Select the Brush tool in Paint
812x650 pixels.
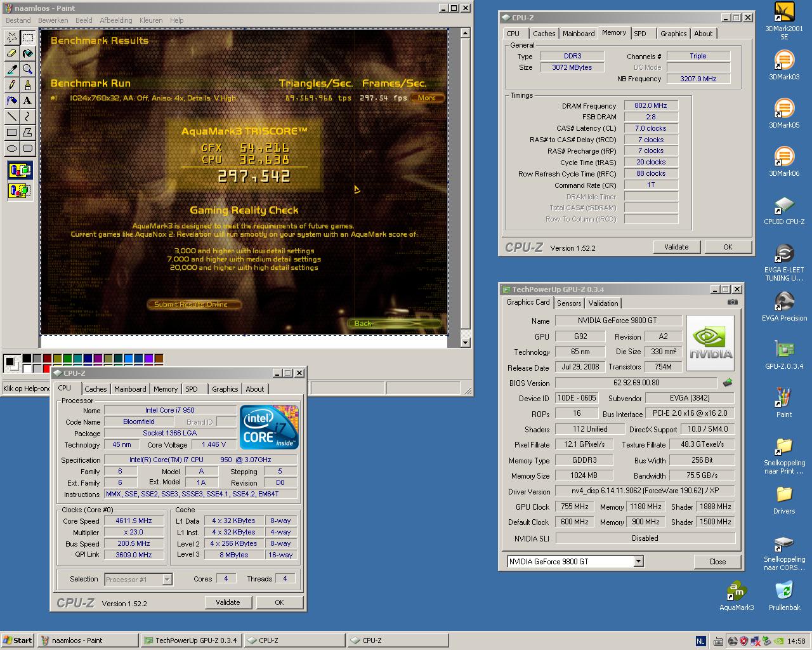[27, 85]
